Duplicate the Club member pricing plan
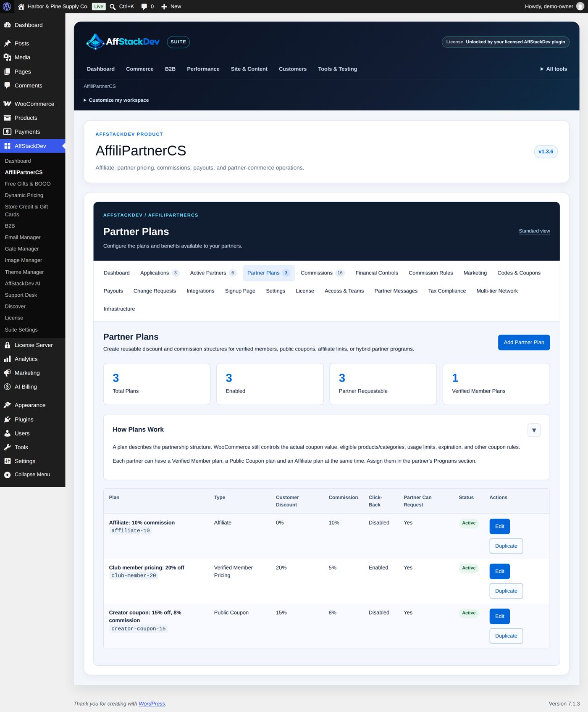Viewport: 588px width, 712px height. (x=506, y=591)
